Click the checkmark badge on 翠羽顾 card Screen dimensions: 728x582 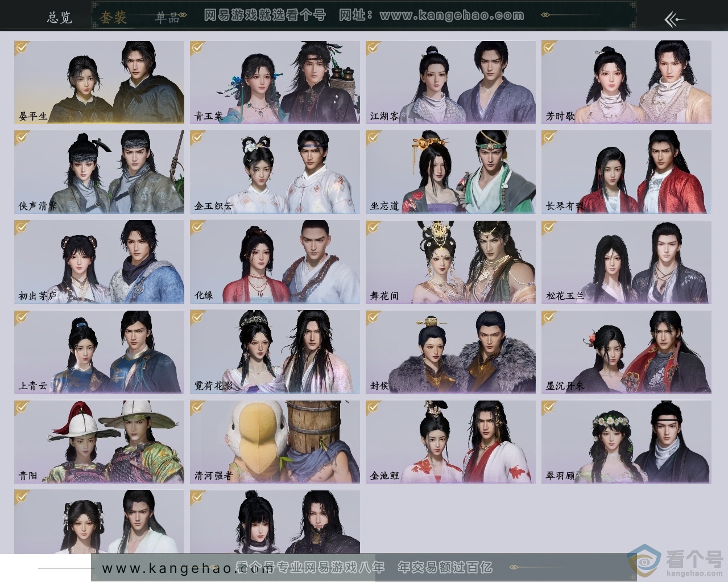pos(549,407)
